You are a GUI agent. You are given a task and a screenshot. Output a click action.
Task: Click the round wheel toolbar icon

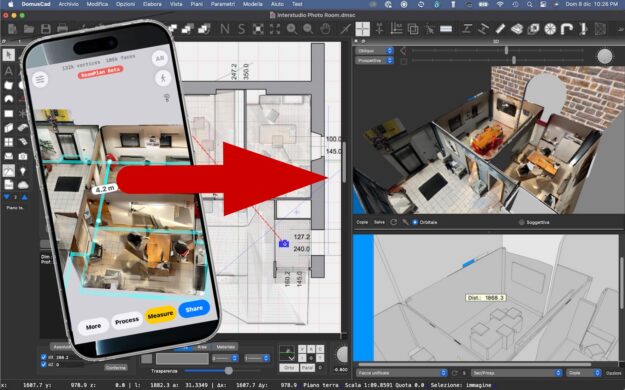click(550, 29)
